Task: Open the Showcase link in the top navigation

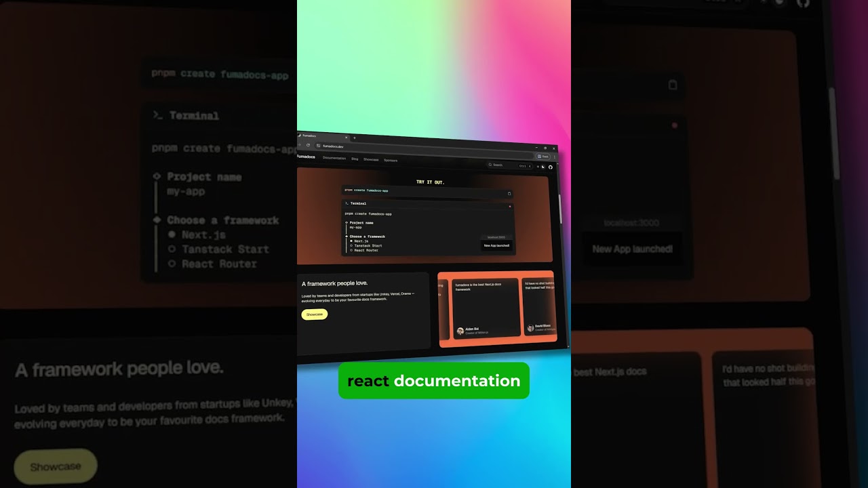Action: pyautogui.click(x=371, y=159)
